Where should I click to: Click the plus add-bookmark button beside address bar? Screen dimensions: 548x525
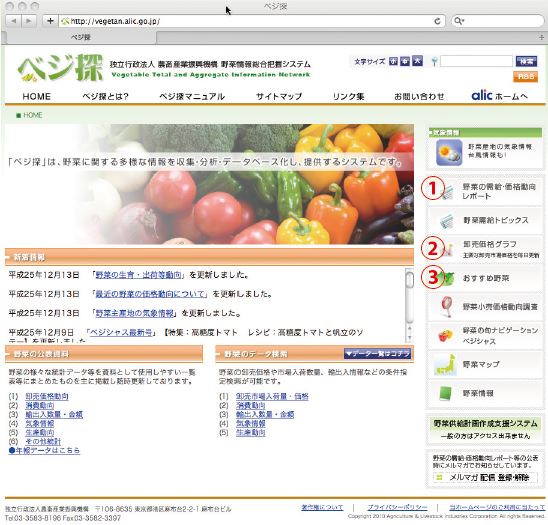(50, 21)
